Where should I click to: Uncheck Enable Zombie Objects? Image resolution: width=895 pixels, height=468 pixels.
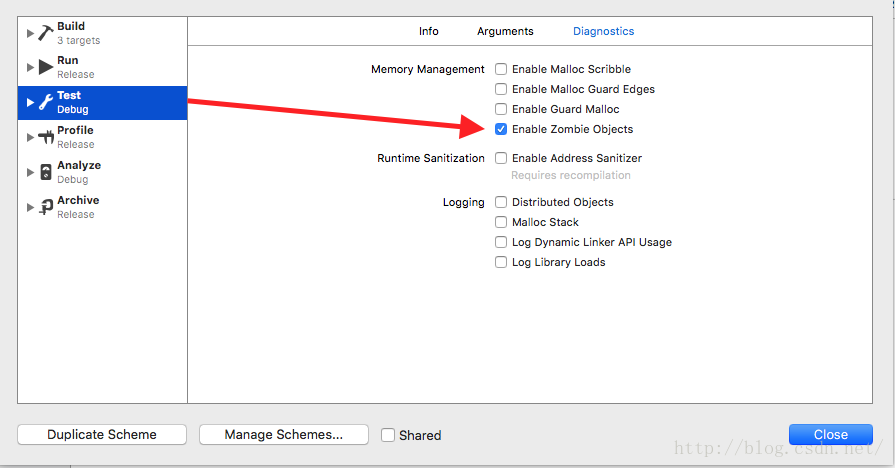coord(501,129)
